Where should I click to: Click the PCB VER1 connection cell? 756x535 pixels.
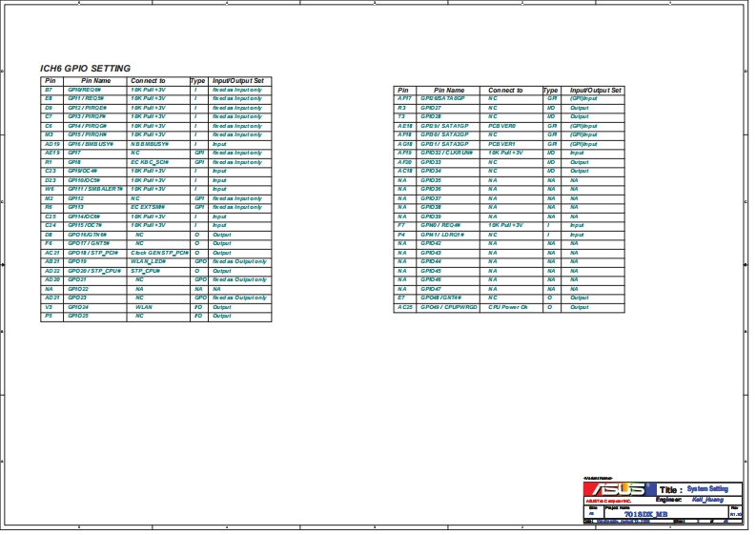click(x=501, y=144)
